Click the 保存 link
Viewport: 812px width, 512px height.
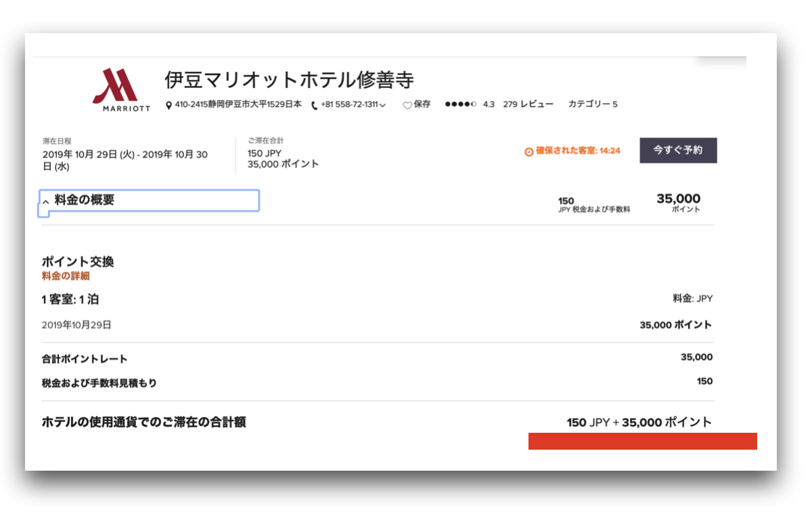[x=422, y=104]
